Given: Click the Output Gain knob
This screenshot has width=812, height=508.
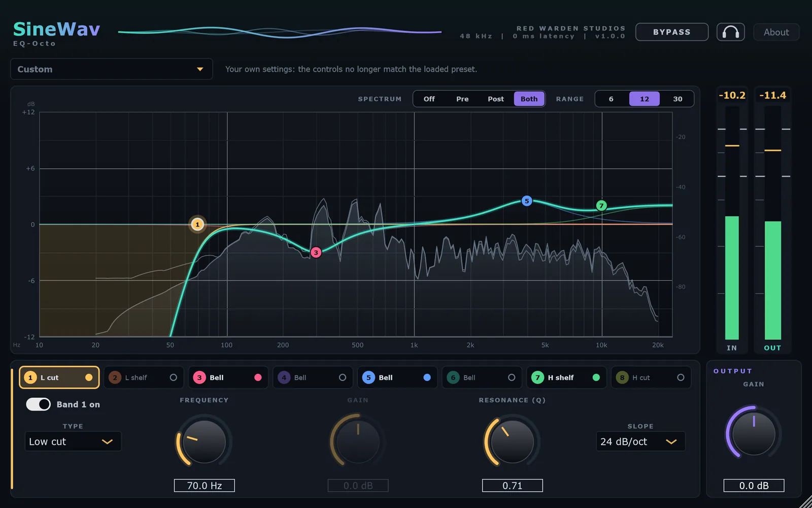Looking at the screenshot, I should click(754, 433).
